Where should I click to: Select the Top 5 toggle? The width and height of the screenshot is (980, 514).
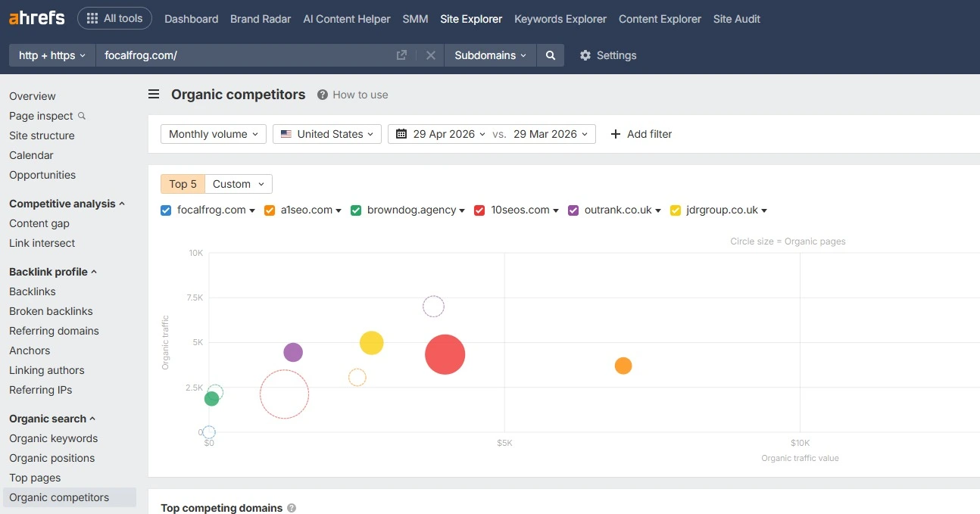[x=183, y=184]
